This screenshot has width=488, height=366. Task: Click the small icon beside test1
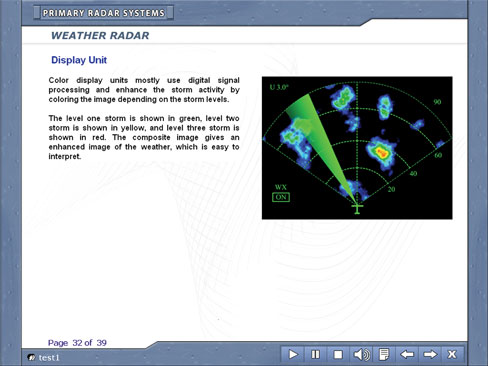(31, 358)
